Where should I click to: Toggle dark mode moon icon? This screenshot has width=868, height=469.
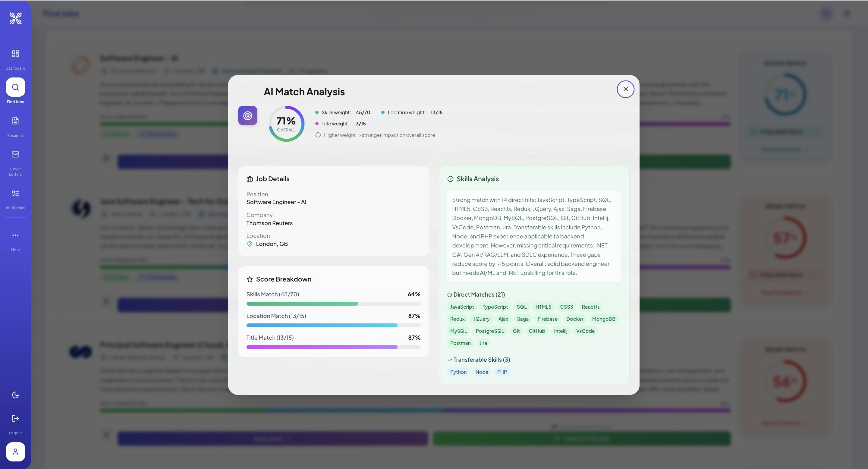coord(15,395)
